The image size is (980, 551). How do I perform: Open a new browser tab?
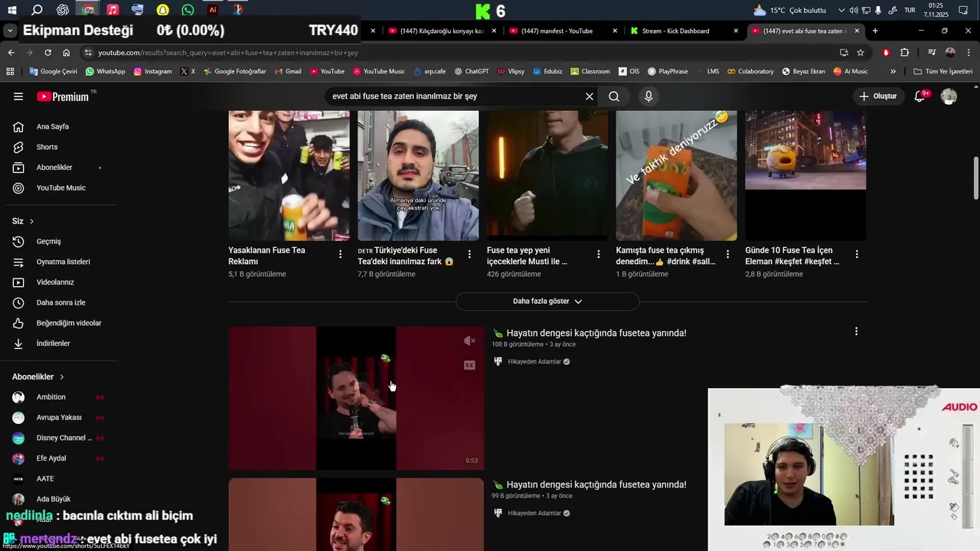point(875,31)
